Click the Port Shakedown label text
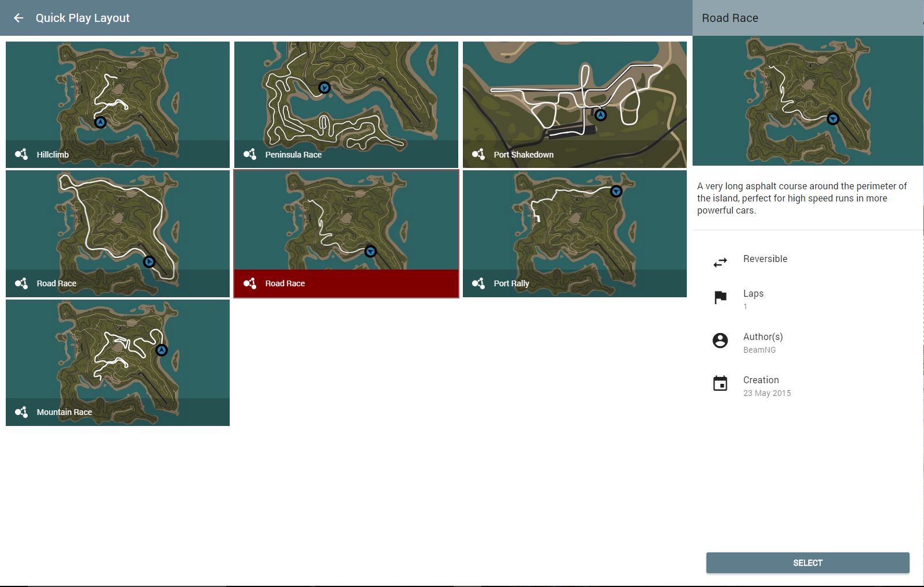 tap(523, 155)
